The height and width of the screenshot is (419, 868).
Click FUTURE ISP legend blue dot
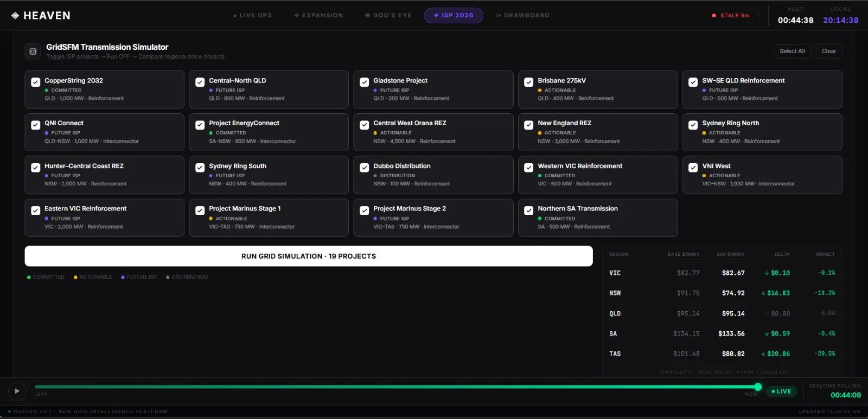click(123, 277)
